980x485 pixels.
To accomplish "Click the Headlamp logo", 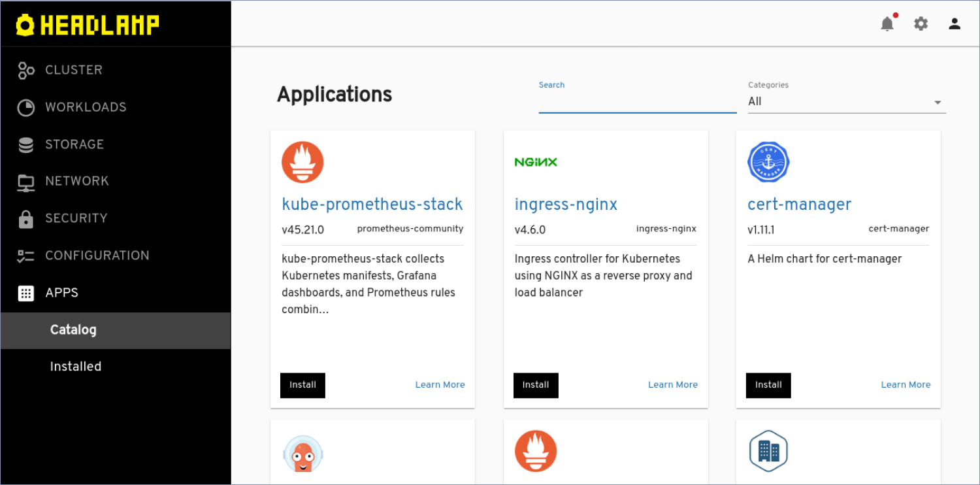I will coord(88,25).
